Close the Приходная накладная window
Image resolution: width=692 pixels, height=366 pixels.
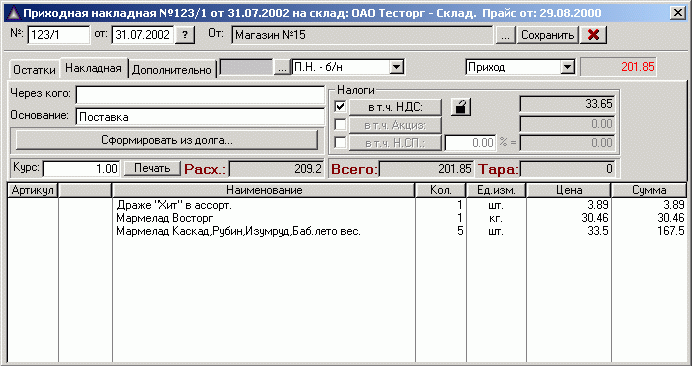pos(677,13)
